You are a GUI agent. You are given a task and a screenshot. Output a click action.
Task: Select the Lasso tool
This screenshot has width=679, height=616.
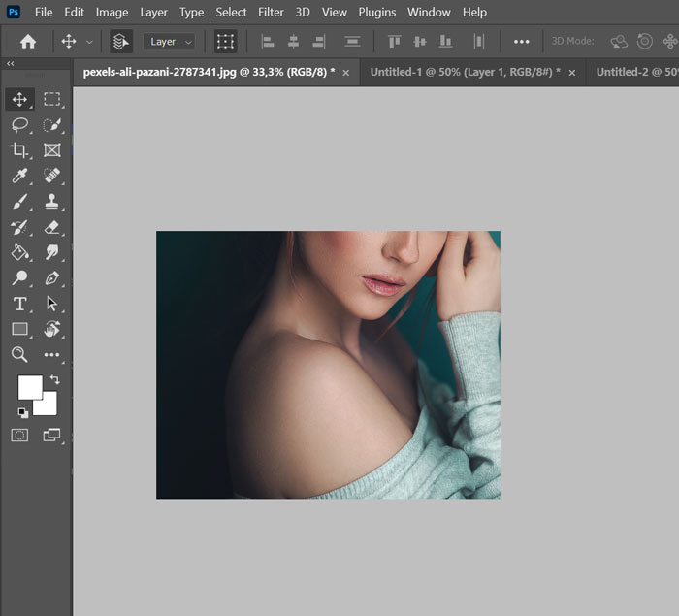coord(19,125)
